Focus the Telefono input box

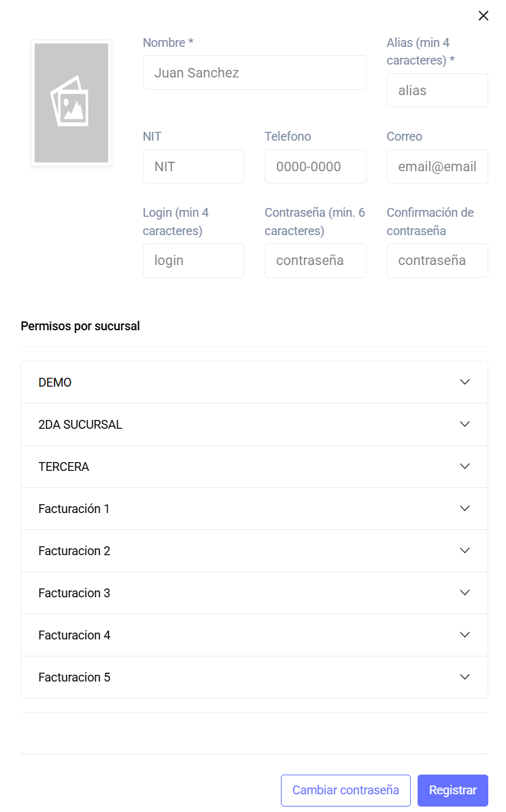click(x=315, y=166)
